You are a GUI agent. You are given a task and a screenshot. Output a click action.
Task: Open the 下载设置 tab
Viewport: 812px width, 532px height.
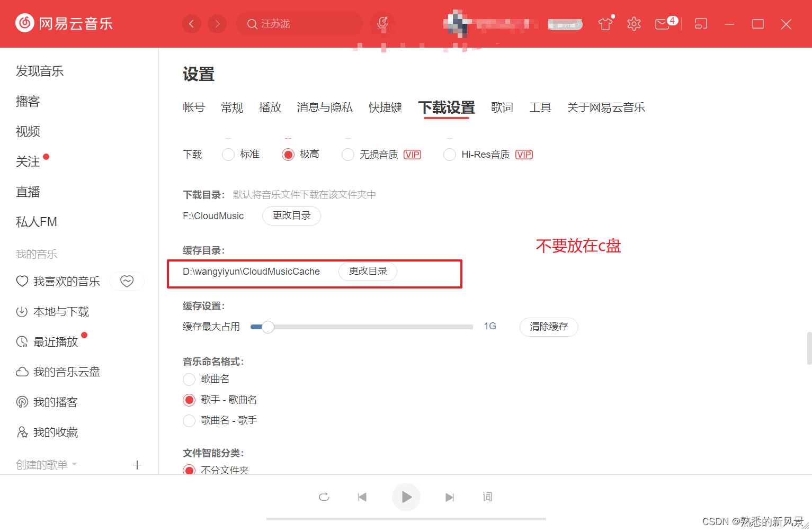pos(447,107)
